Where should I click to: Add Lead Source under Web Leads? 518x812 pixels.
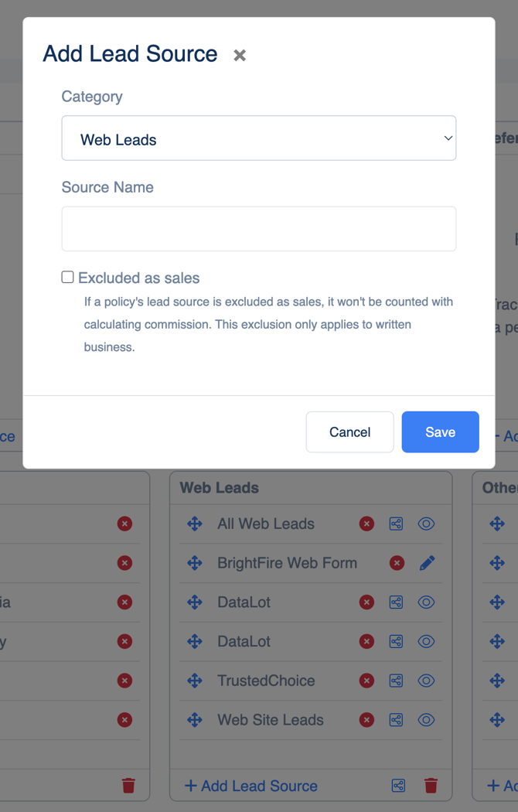(x=251, y=786)
